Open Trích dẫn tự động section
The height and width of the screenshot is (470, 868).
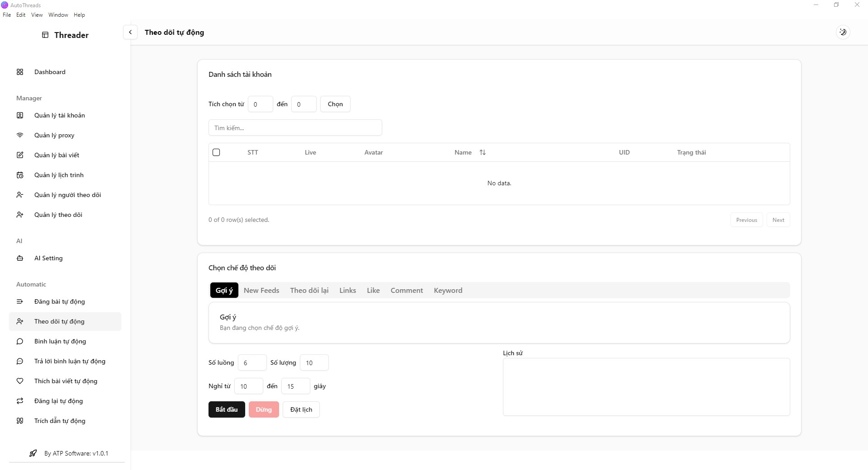[x=60, y=421]
